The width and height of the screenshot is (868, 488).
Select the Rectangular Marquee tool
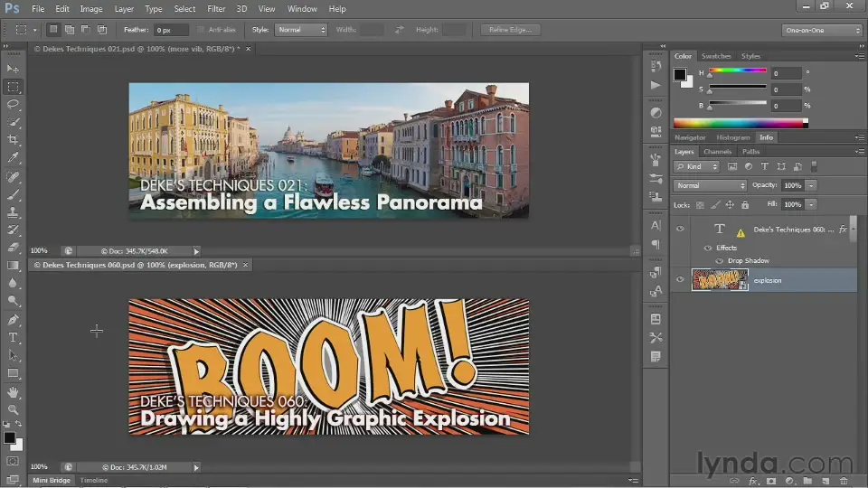pos(13,87)
